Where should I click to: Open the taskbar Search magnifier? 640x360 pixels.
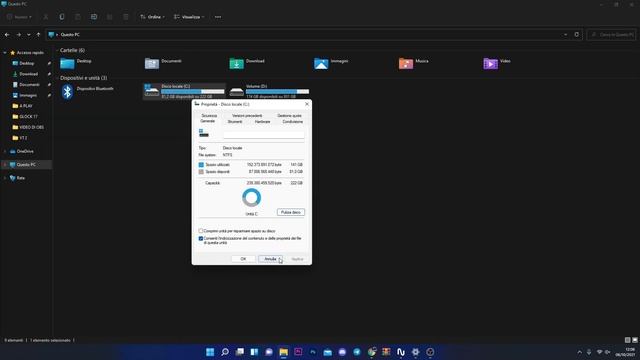click(x=225, y=352)
